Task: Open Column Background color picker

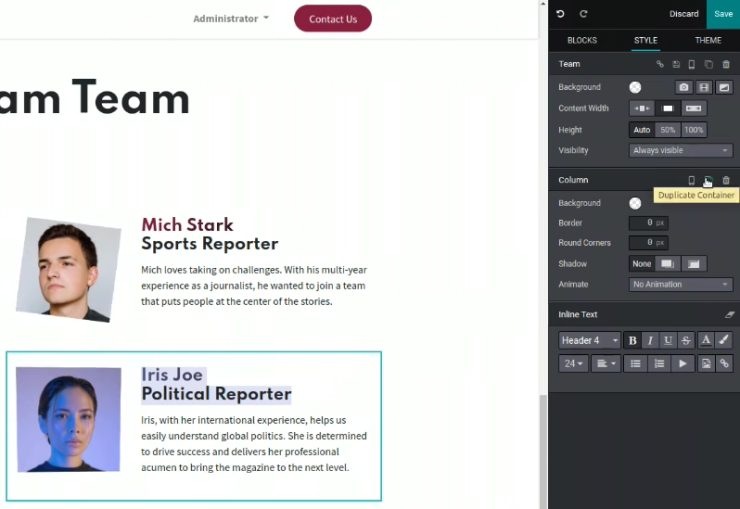Action: click(x=635, y=203)
